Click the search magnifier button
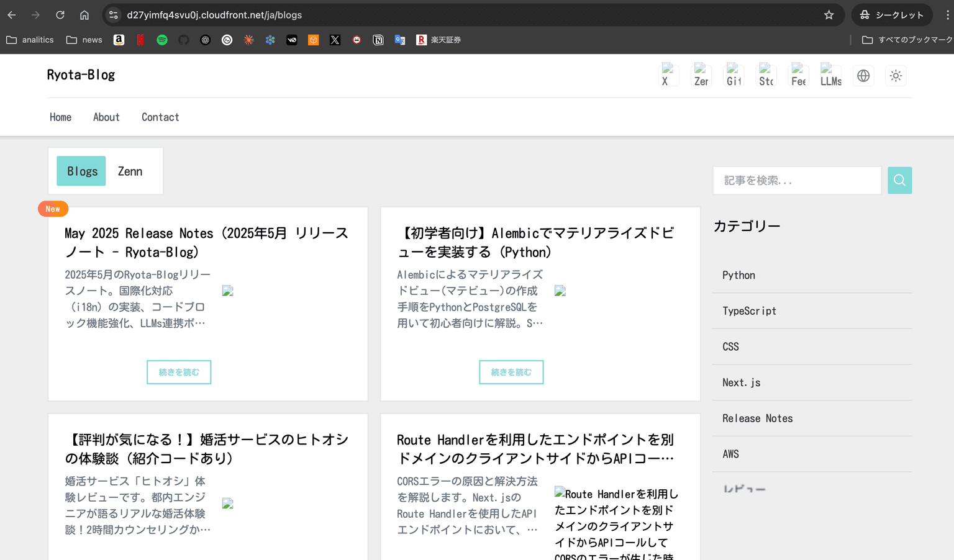The width and height of the screenshot is (954, 560). 899,181
